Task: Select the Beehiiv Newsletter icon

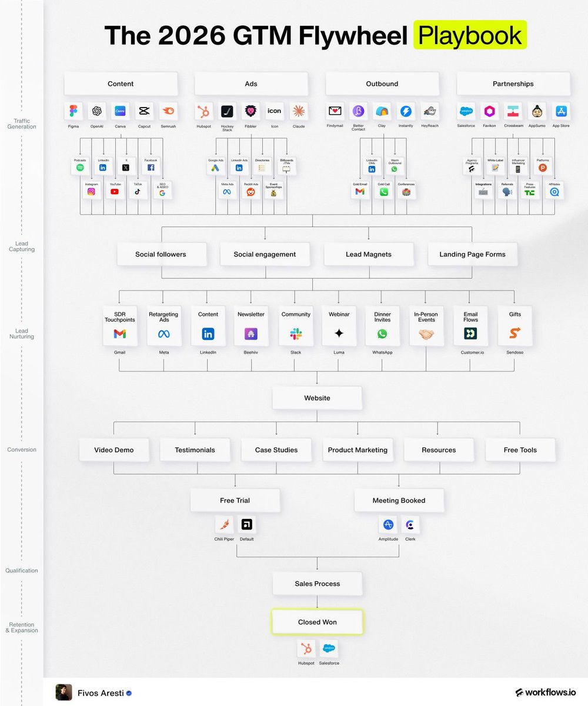Action: pyautogui.click(x=251, y=334)
